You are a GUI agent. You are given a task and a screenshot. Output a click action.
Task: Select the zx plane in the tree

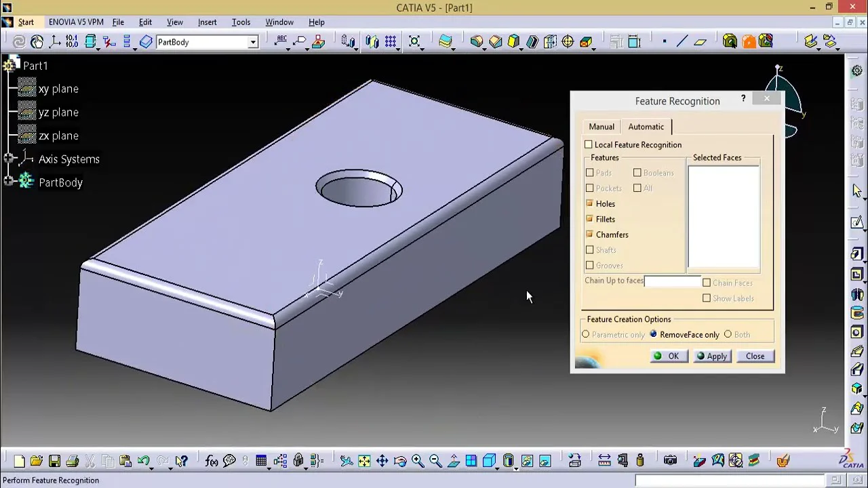(58, 136)
